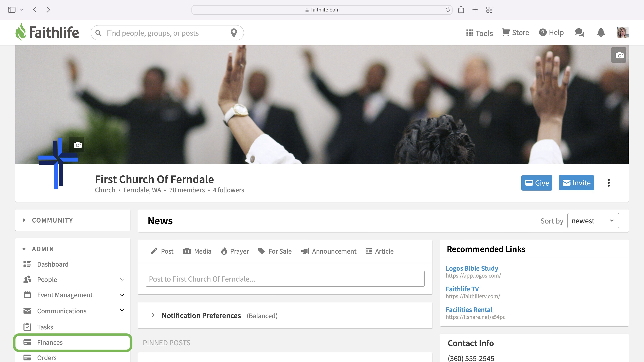Open the Logos Bible Study link
This screenshot has width=644, height=362.
pos(472,268)
